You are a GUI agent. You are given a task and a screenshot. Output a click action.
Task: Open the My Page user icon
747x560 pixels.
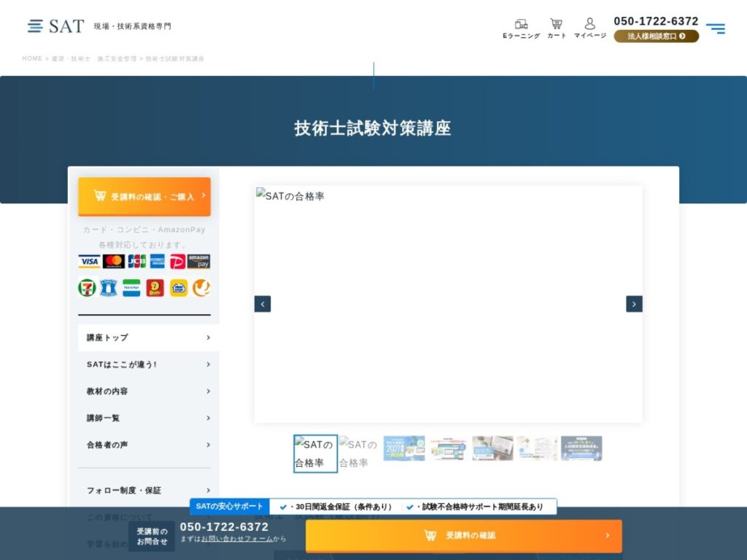coord(589,28)
